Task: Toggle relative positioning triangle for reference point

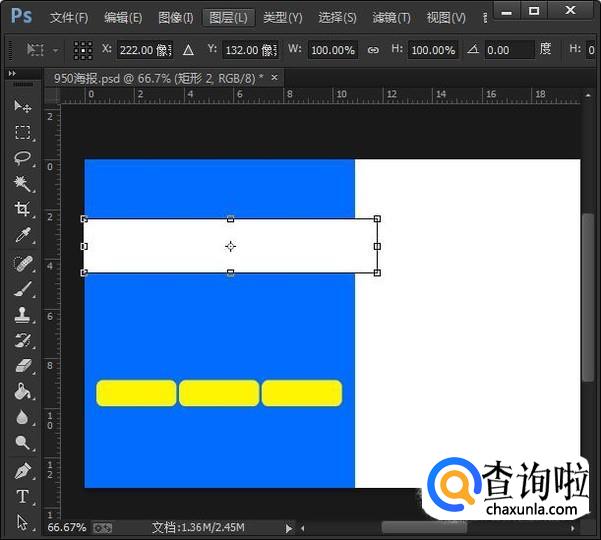Action: tap(187, 50)
